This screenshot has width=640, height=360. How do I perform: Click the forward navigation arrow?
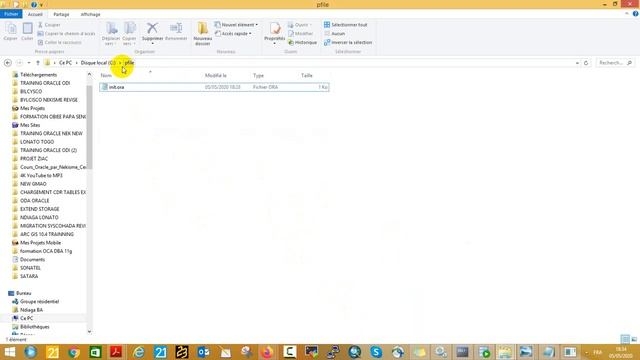(19, 63)
